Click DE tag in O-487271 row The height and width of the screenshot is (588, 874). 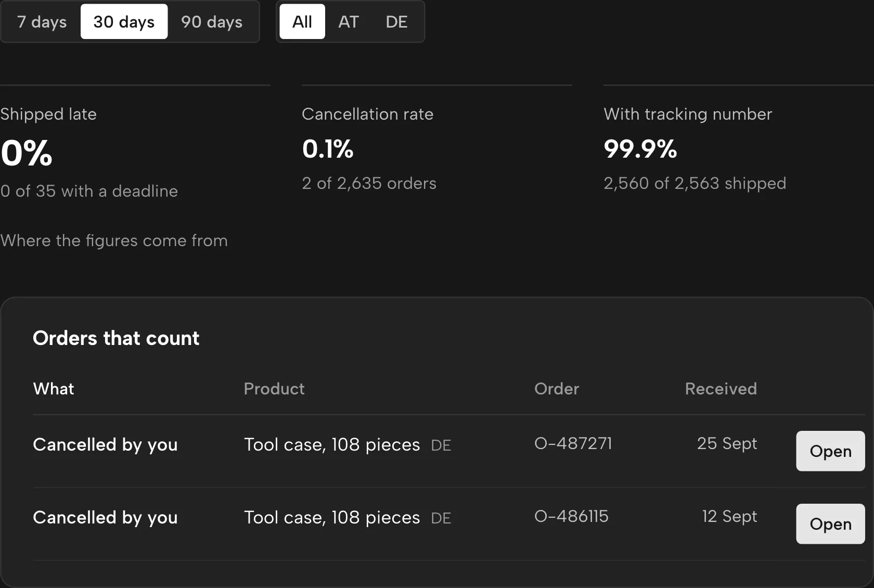tap(441, 445)
